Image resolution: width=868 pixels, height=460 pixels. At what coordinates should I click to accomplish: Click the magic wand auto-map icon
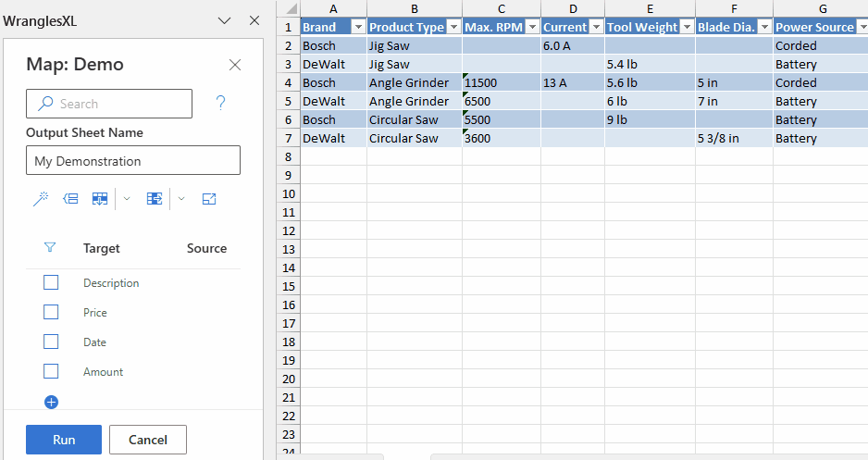41,198
